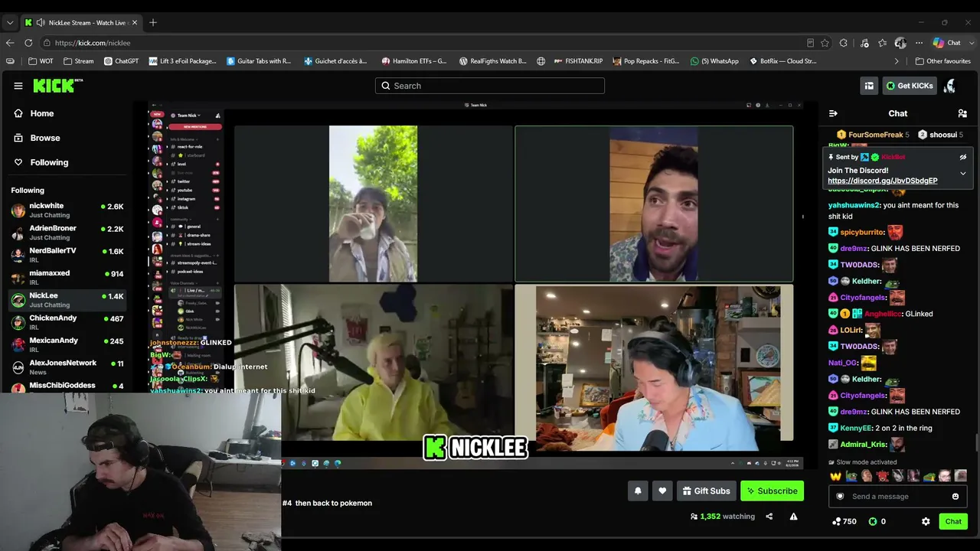
Task: Open browser extensions puzzle icon
Action: (x=844, y=43)
